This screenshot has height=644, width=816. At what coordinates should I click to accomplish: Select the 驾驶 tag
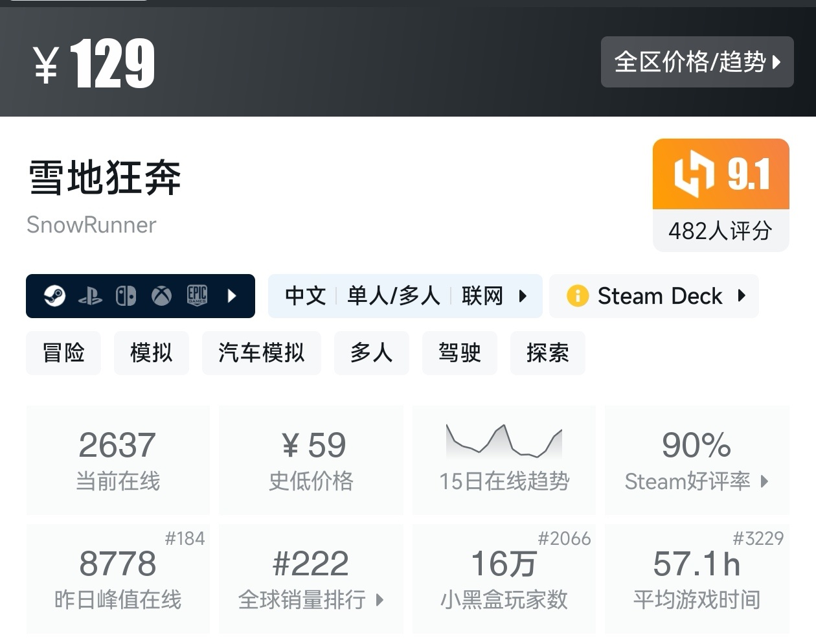(460, 353)
